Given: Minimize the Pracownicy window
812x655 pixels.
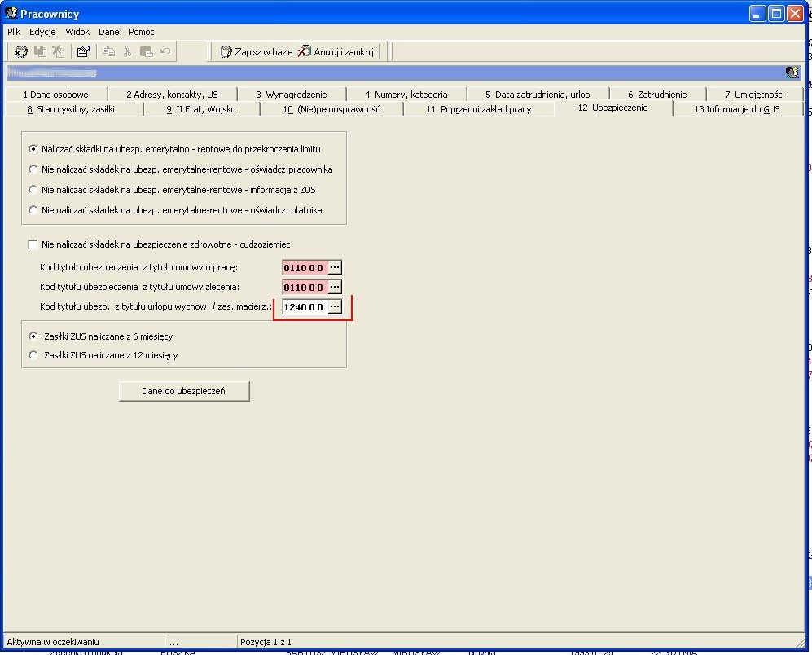Looking at the screenshot, I should [757, 13].
